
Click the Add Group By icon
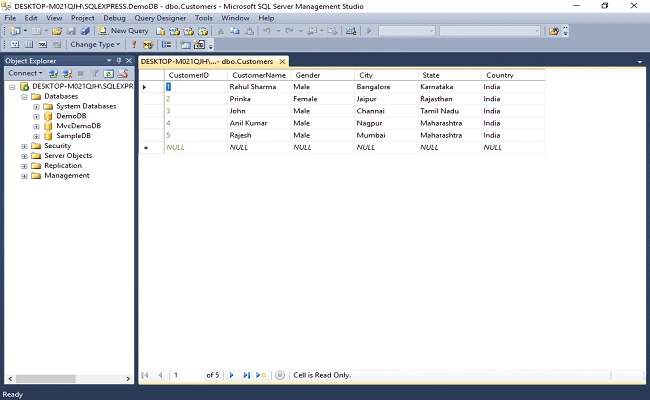pyautogui.click(x=166, y=44)
